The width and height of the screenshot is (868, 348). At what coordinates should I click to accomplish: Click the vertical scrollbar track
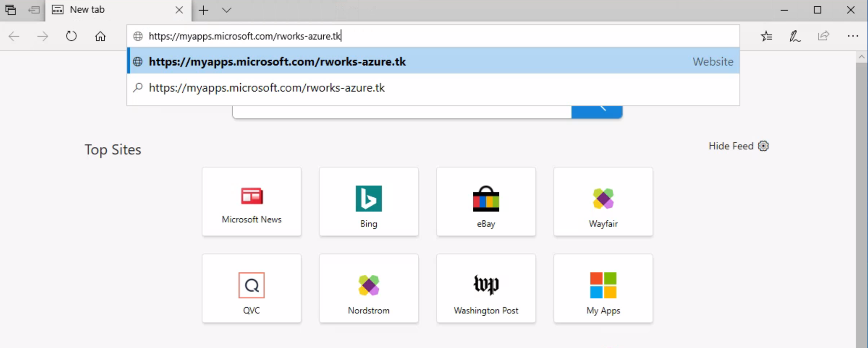click(x=862, y=205)
